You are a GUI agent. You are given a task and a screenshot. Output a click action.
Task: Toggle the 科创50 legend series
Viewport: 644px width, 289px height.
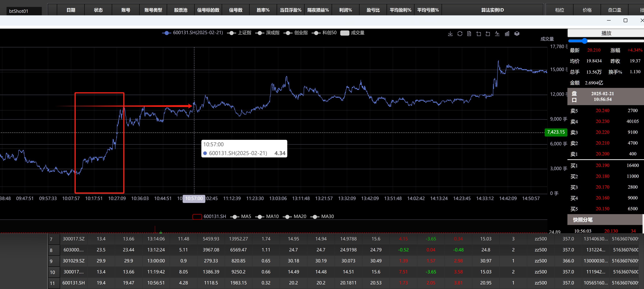[x=324, y=33]
